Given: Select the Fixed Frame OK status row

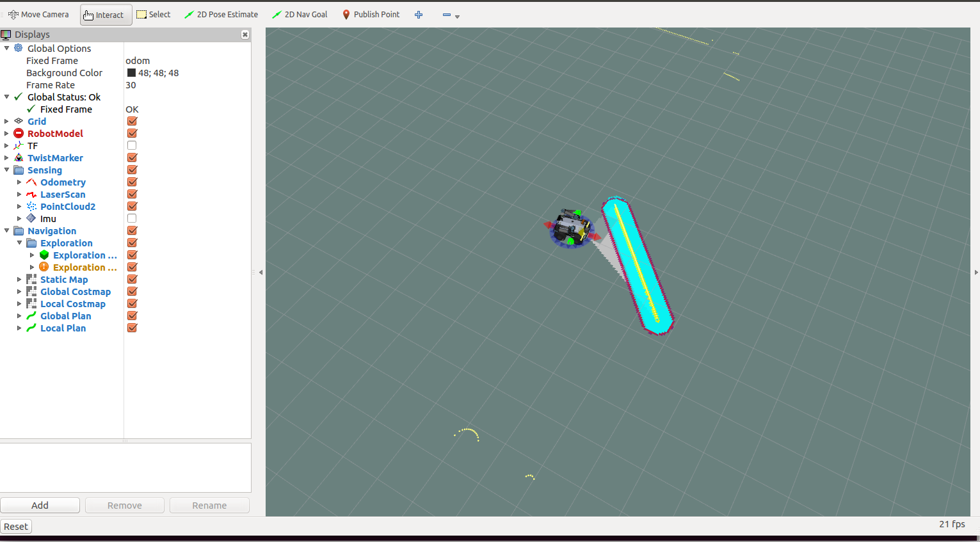Looking at the screenshot, I should pyautogui.click(x=125, y=109).
